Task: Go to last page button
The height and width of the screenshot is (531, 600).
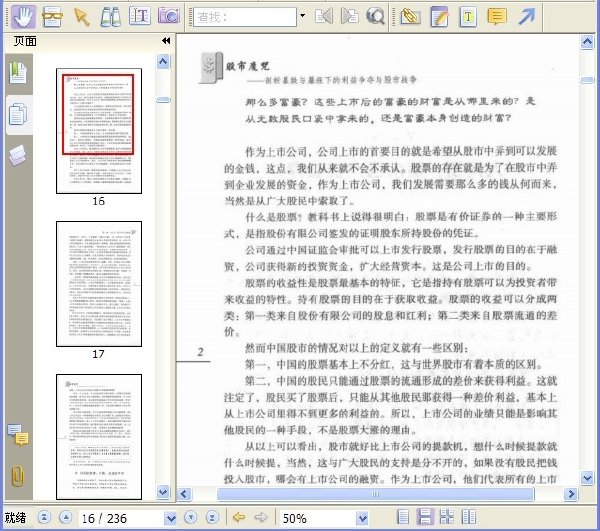Action: click(212, 518)
